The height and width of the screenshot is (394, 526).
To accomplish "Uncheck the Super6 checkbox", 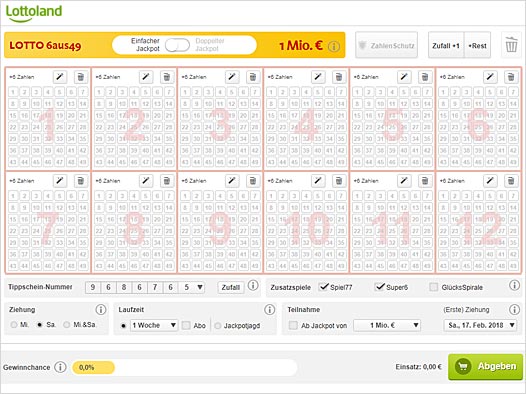I will click(x=380, y=287).
